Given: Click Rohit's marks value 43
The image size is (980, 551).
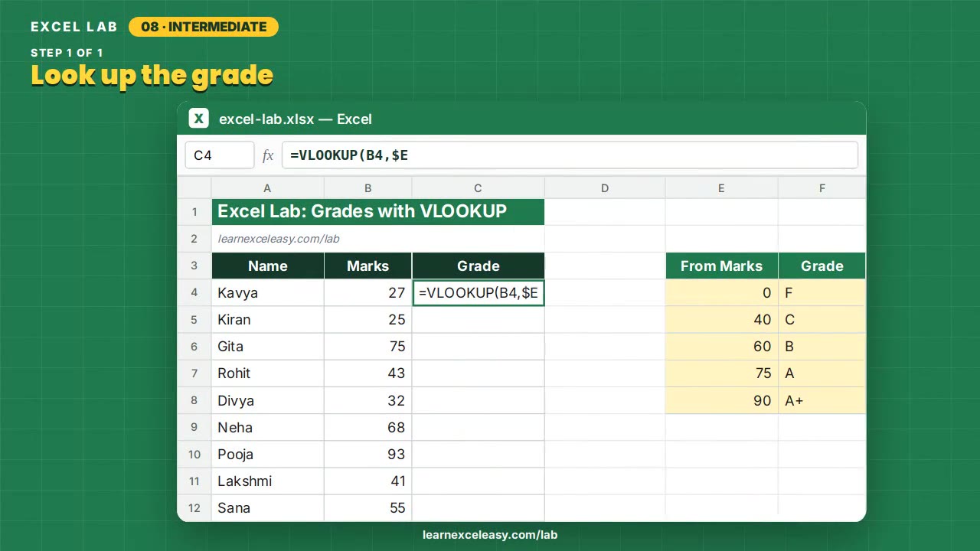Looking at the screenshot, I should click(x=368, y=373).
